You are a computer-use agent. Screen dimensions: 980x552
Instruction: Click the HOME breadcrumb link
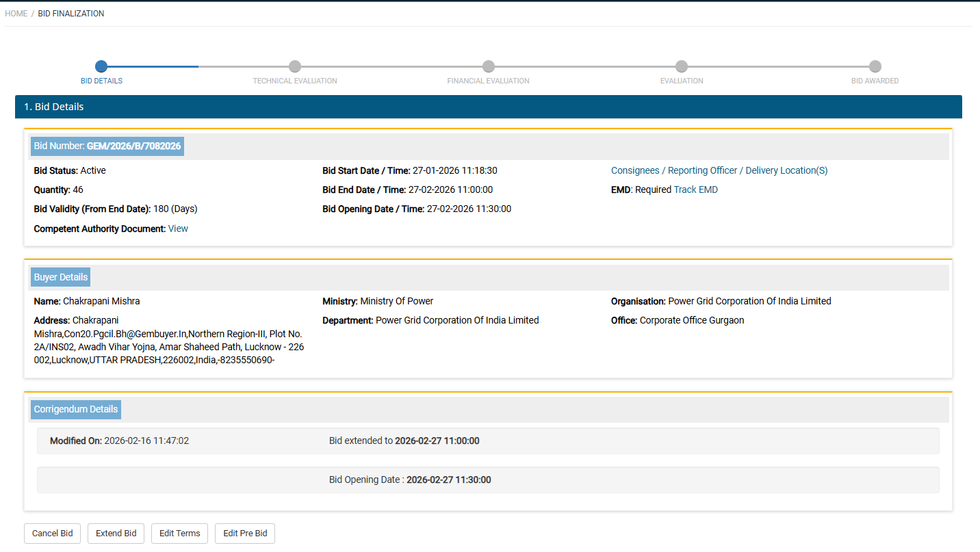(16, 14)
